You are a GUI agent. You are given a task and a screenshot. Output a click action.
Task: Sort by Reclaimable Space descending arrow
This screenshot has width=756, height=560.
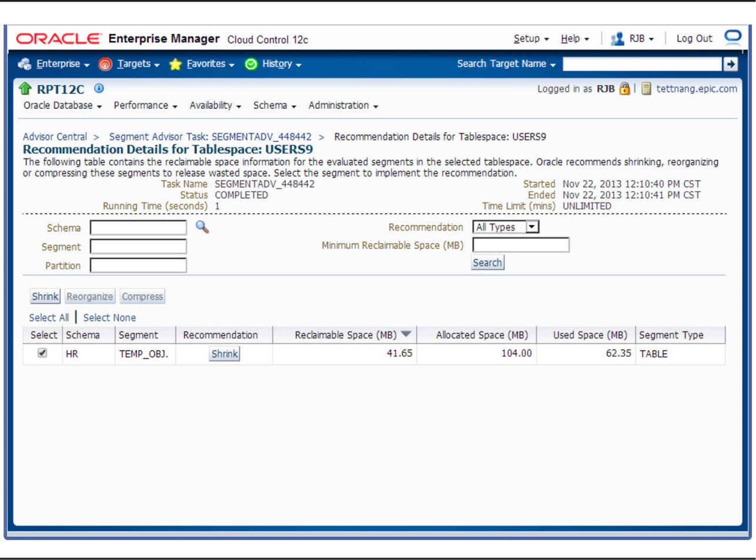(406, 334)
